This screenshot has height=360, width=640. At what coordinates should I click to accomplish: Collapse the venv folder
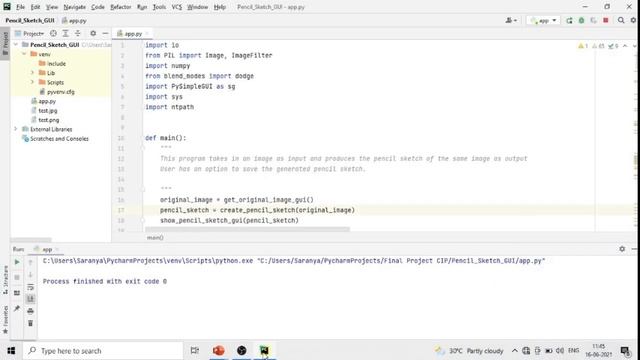click(24, 54)
